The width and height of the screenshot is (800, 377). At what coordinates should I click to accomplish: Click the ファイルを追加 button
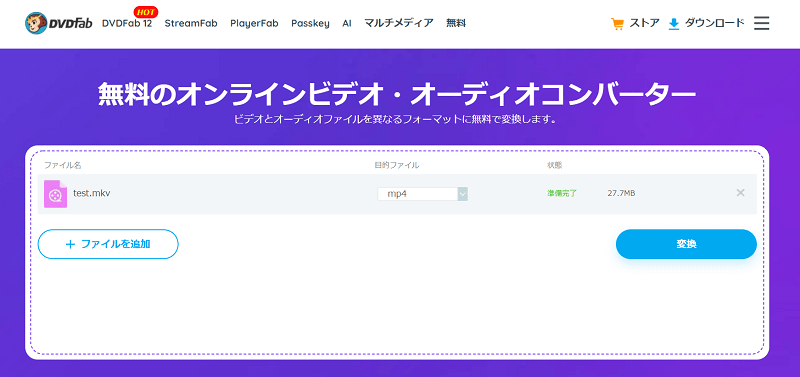click(108, 244)
